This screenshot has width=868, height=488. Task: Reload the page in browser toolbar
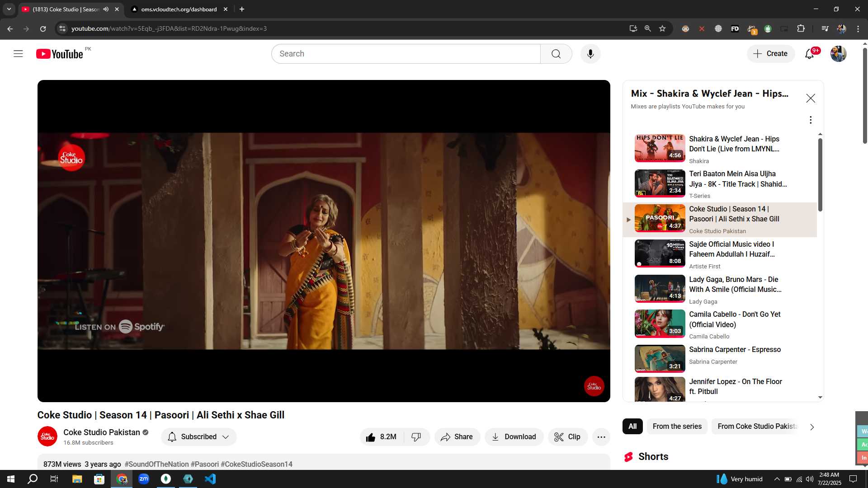click(43, 28)
